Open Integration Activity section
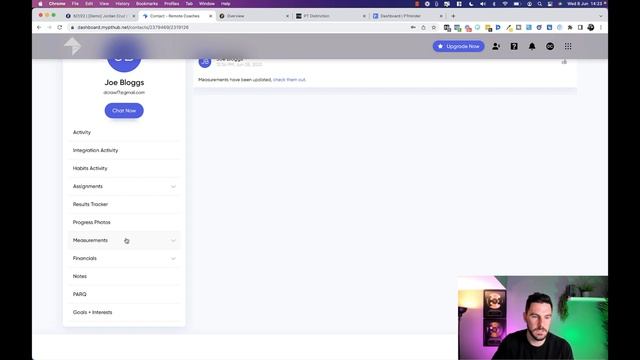Image resolution: width=640 pixels, height=360 pixels. pyautogui.click(x=124, y=150)
